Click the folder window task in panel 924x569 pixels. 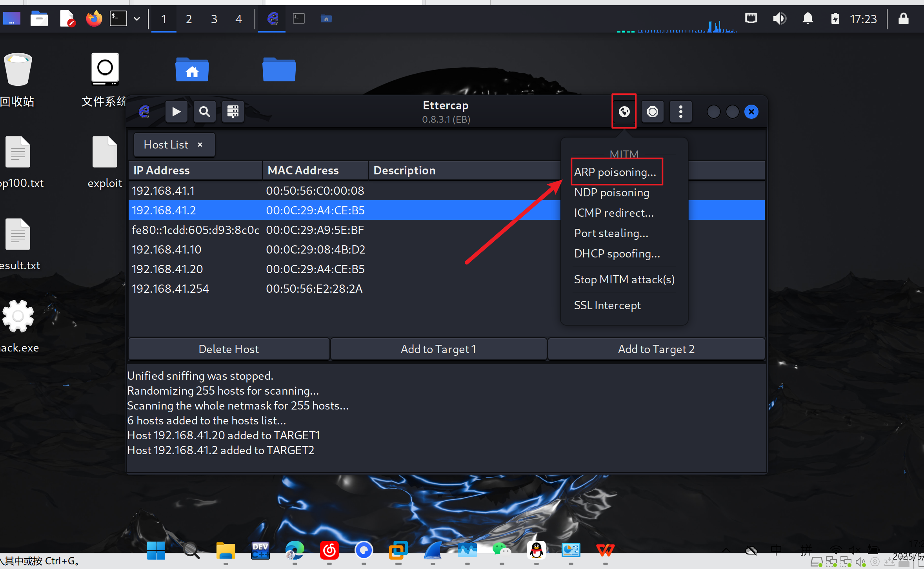click(x=326, y=18)
